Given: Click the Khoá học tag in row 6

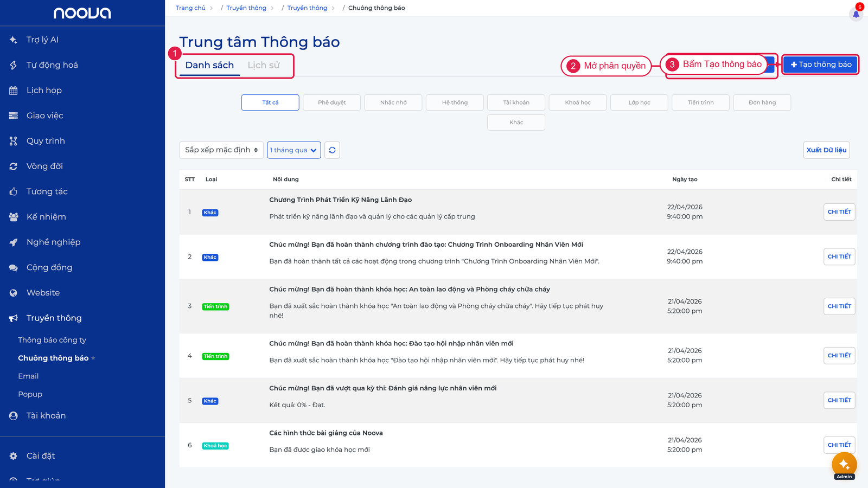Looking at the screenshot, I should (215, 446).
